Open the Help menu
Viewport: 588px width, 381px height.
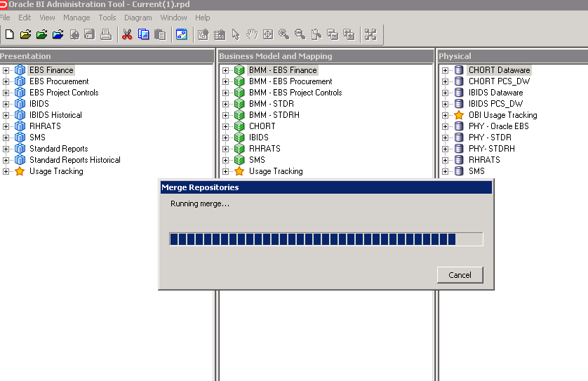(203, 18)
